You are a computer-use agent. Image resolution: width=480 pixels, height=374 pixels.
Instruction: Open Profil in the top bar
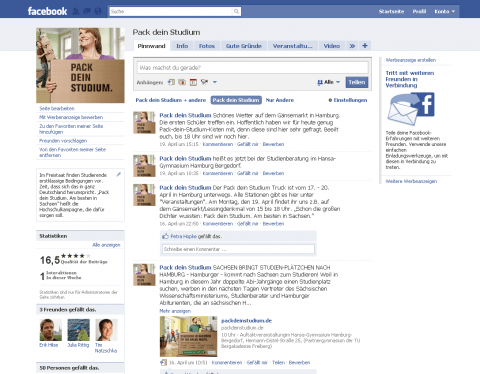click(419, 11)
